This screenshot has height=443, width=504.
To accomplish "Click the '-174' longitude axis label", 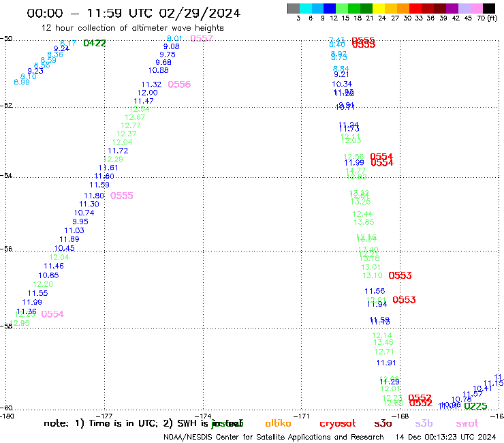I will [203, 416].
